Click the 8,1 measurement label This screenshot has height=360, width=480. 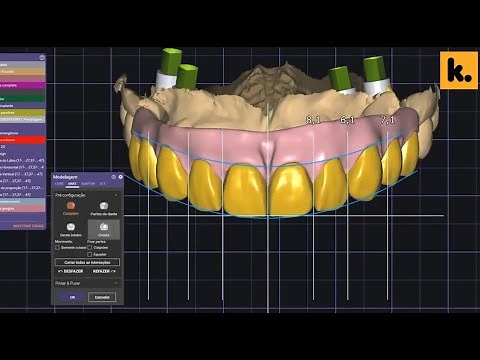[313, 120]
